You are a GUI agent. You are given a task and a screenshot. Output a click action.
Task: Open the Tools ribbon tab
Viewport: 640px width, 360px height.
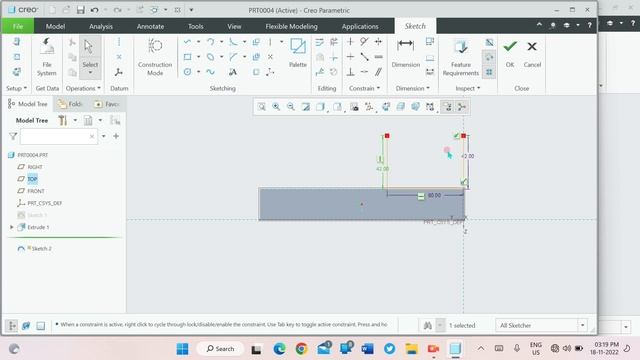[196, 26]
